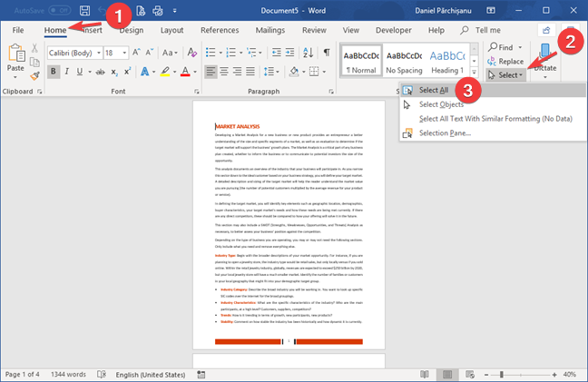Choose Select Objects from the menu
Screen dimensions: 588x382
coord(493,104)
